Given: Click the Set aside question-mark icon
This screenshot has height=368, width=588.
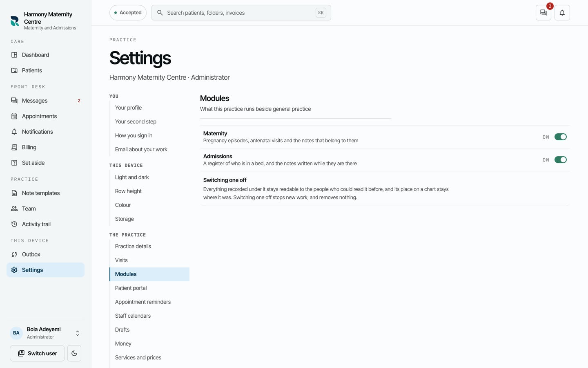Looking at the screenshot, I should click(14, 163).
